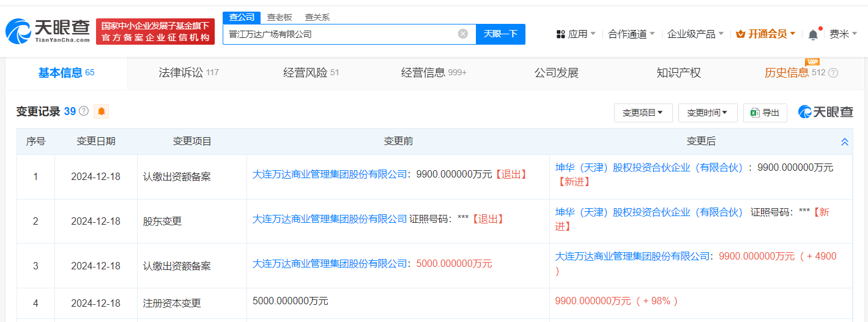Click the help icon next to 变更记录 39
This screenshot has height=322, width=868.
point(84,111)
